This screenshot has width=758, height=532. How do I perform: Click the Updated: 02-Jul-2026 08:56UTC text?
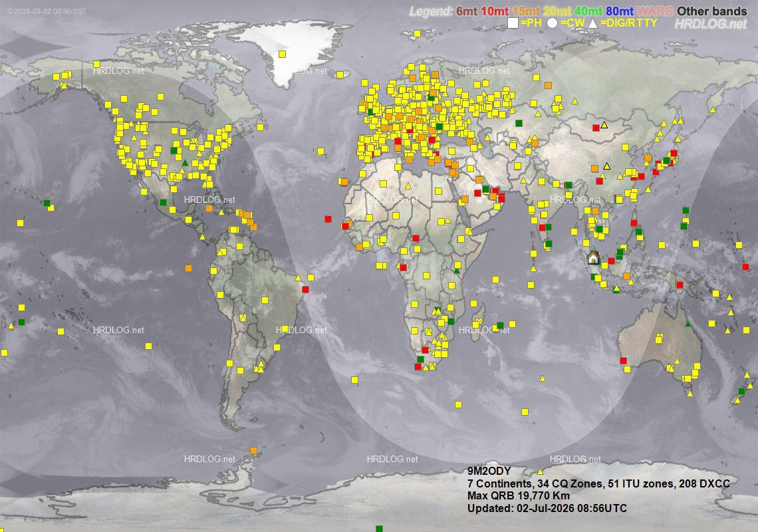[x=547, y=508]
